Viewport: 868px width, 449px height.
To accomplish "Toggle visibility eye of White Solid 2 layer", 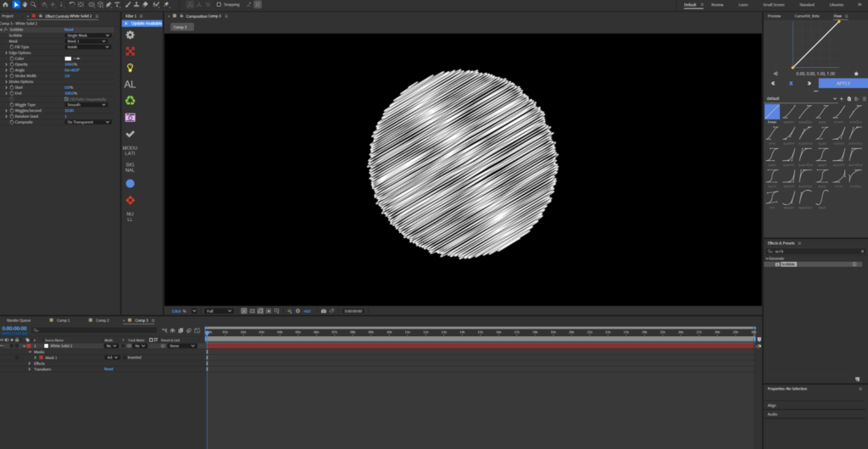I will [3, 346].
